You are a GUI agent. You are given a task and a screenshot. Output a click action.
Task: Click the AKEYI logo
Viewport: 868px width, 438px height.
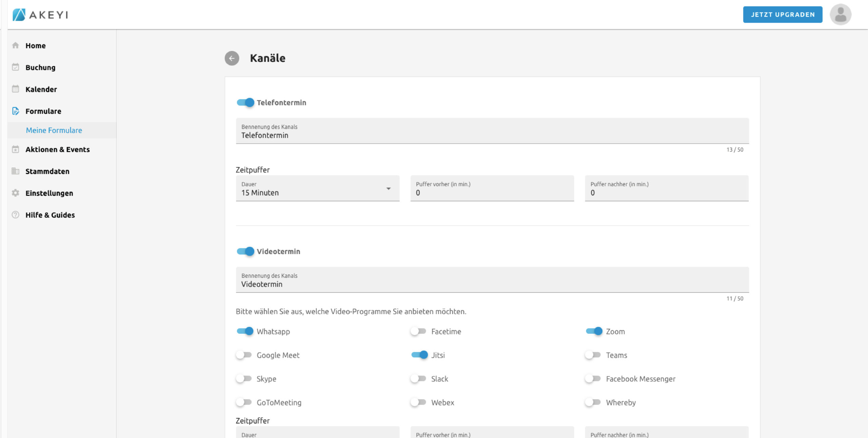click(x=40, y=15)
